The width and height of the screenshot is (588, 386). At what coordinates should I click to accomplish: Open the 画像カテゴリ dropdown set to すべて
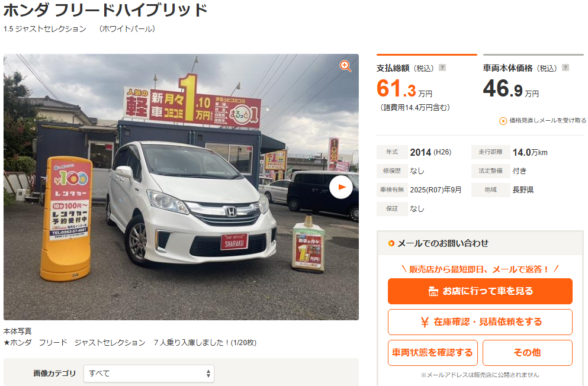coord(149,374)
